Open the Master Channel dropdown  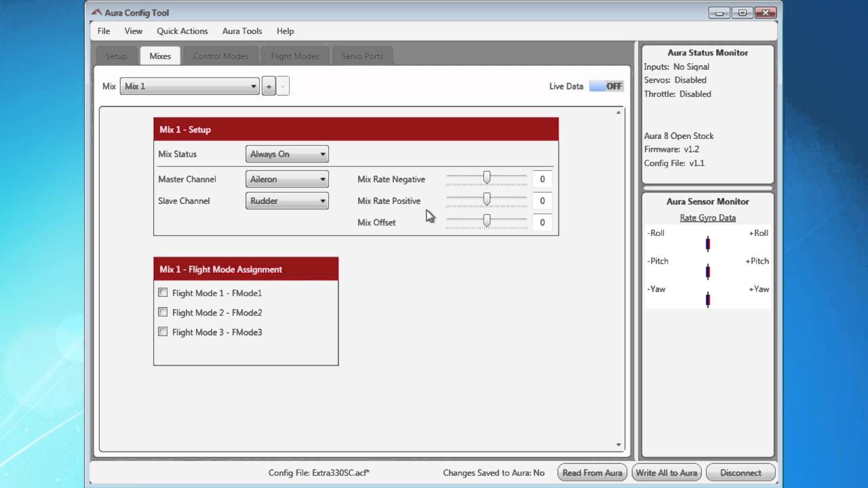pos(287,180)
